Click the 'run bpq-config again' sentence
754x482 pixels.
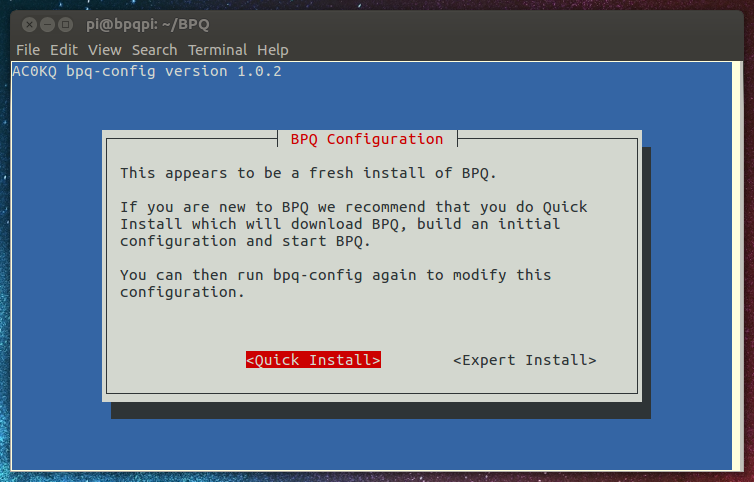point(335,283)
